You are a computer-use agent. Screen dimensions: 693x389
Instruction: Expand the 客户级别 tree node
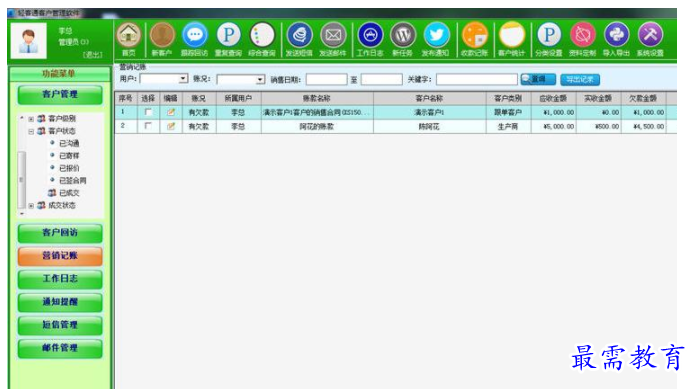[x=31, y=119]
